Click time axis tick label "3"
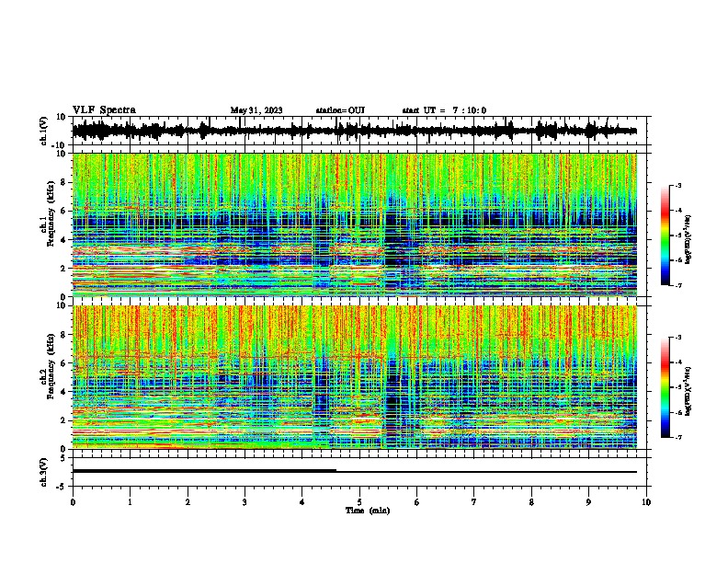 pyautogui.click(x=245, y=502)
